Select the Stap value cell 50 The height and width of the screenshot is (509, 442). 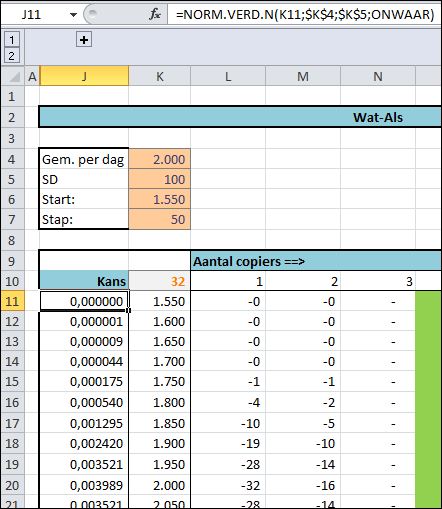click(x=160, y=219)
